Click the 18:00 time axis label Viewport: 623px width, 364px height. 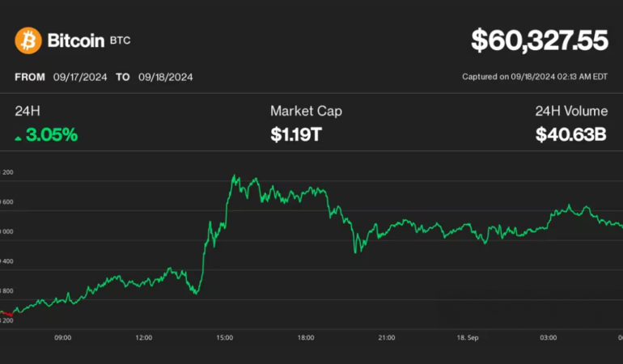(306, 337)
